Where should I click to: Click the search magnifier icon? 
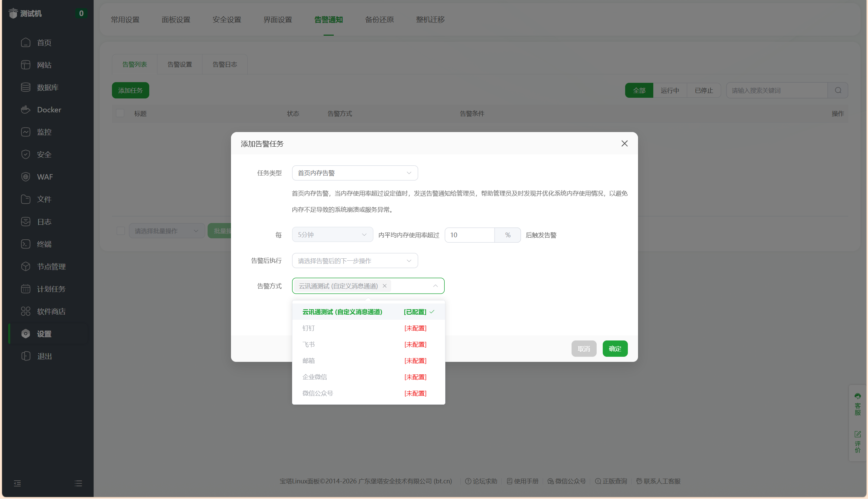coord(838,91)
